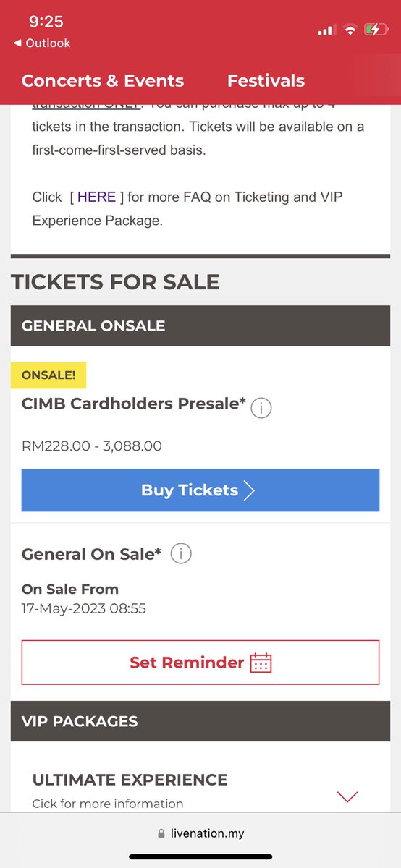Open the Concerts & Events tab

(x=103, y=80)
